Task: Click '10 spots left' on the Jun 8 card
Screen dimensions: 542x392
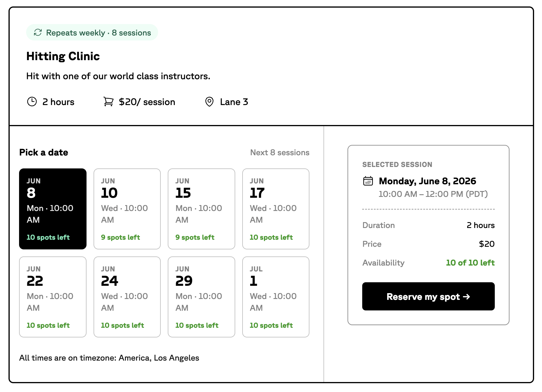Action: tap(48, 237)
